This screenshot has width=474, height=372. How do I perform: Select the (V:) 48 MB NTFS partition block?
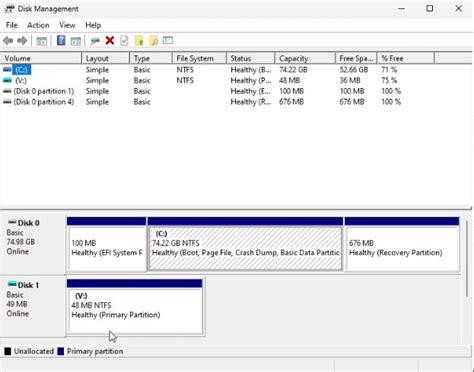pyautogui.click(x=135, y=307)
